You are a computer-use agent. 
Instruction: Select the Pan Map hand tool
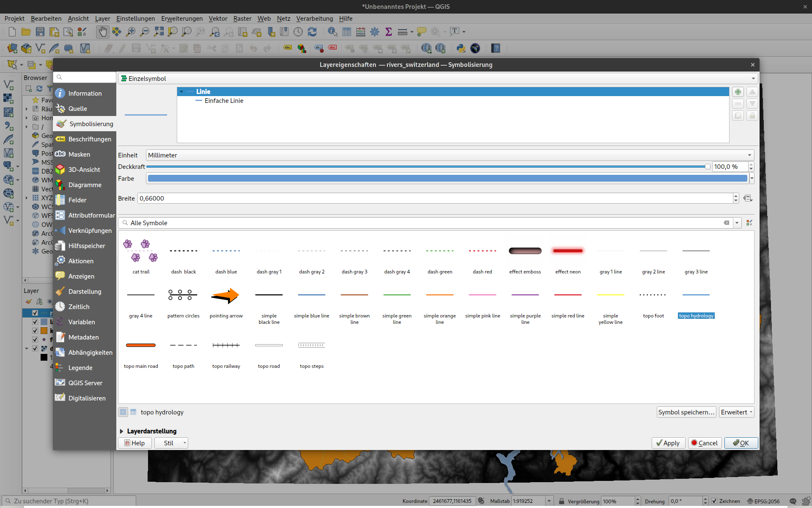(102, 32)
